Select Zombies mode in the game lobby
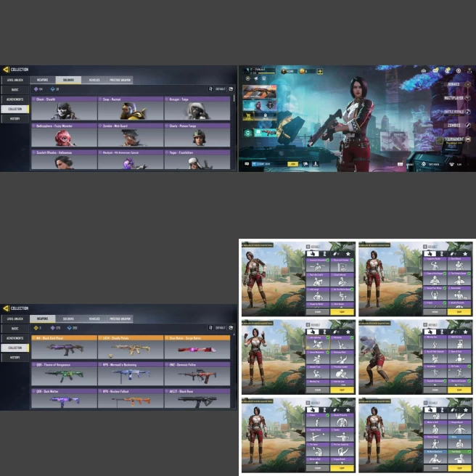 point(459,126)
